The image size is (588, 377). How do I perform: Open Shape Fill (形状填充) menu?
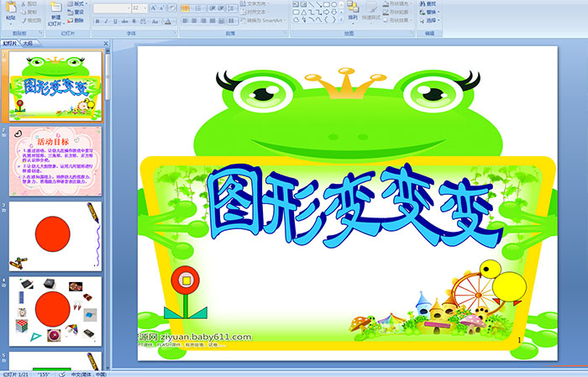[397, 3]
